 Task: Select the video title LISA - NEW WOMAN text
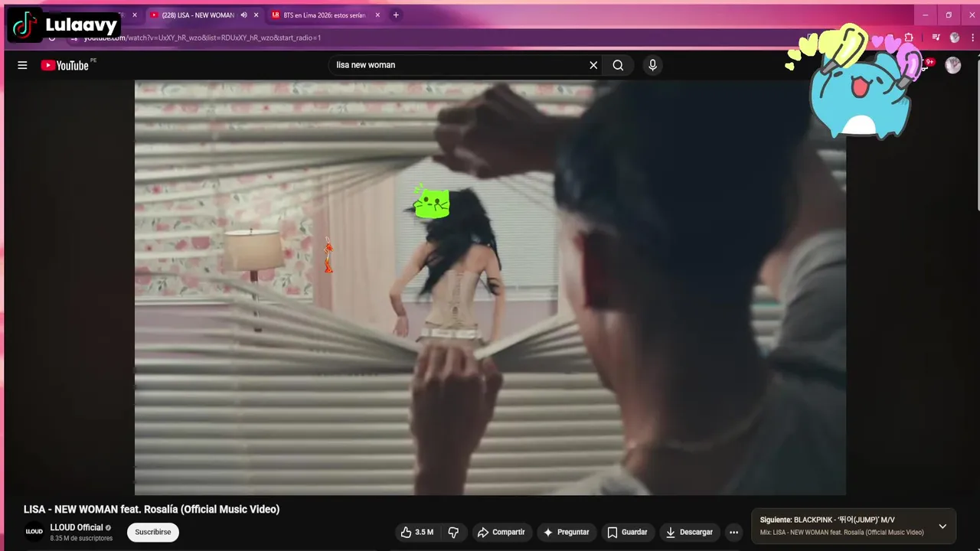click(x=152, y=510)
